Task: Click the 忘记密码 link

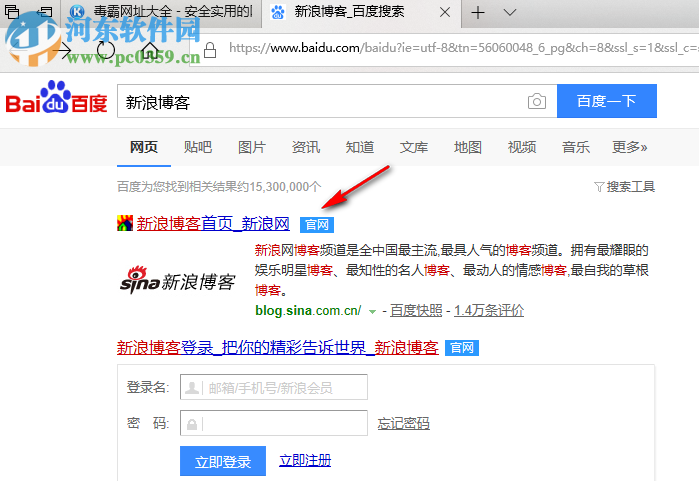Action: coord(403,423)
